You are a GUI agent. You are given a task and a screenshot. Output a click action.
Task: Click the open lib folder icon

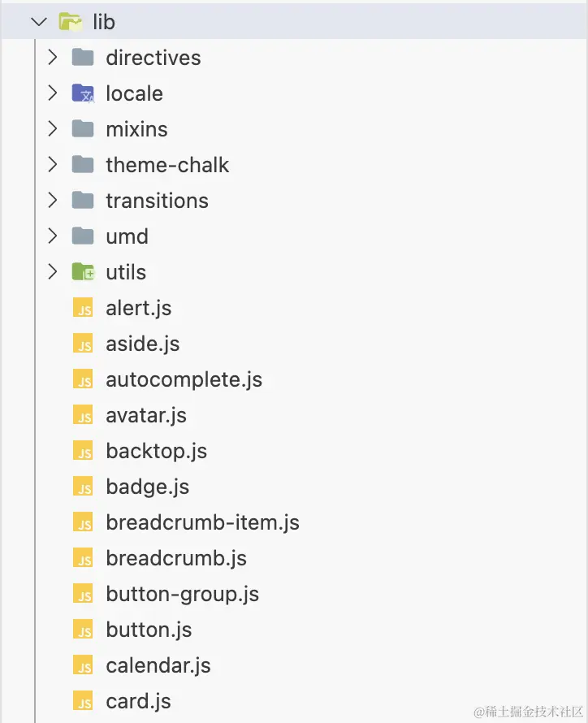click(71, 23)
